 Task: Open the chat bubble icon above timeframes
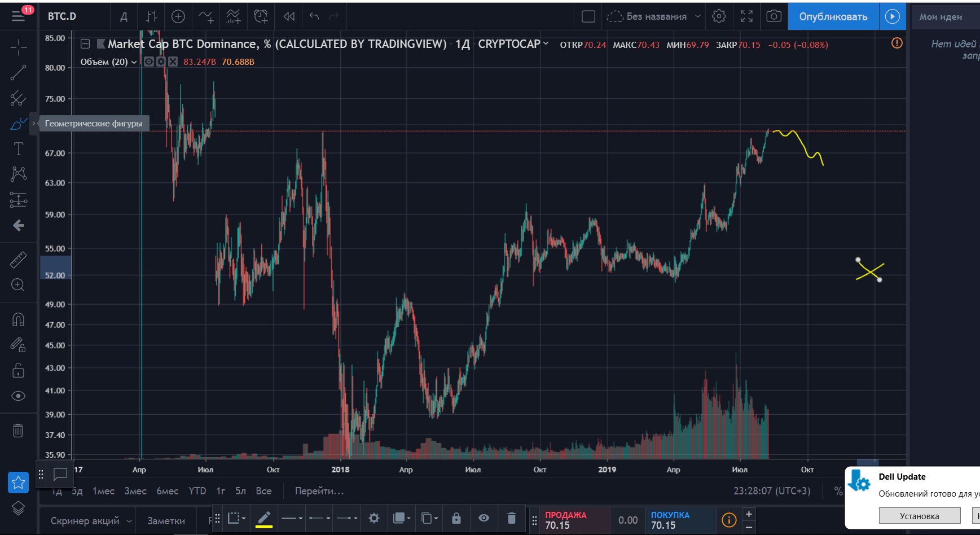pos(60,474)
